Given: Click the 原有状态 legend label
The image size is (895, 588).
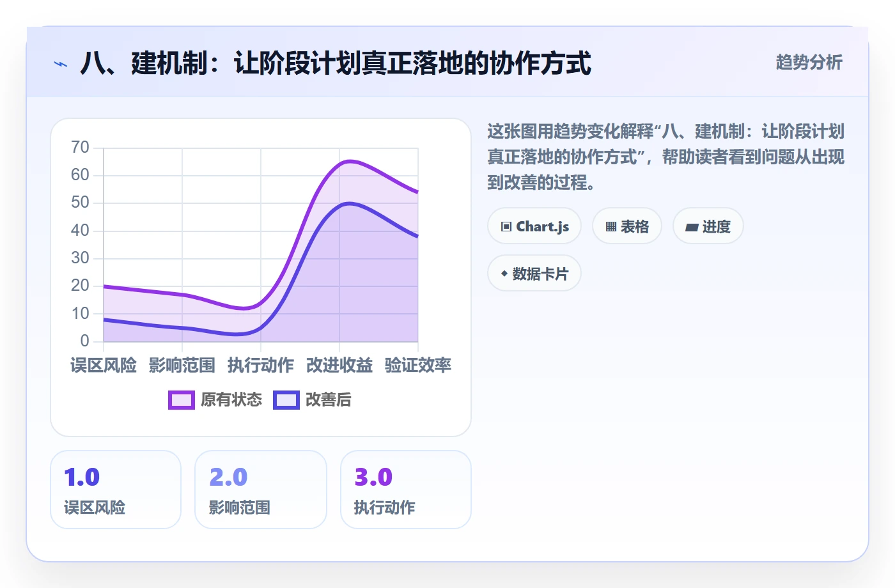Looking at the screenshot, I should tap(231, 400).
